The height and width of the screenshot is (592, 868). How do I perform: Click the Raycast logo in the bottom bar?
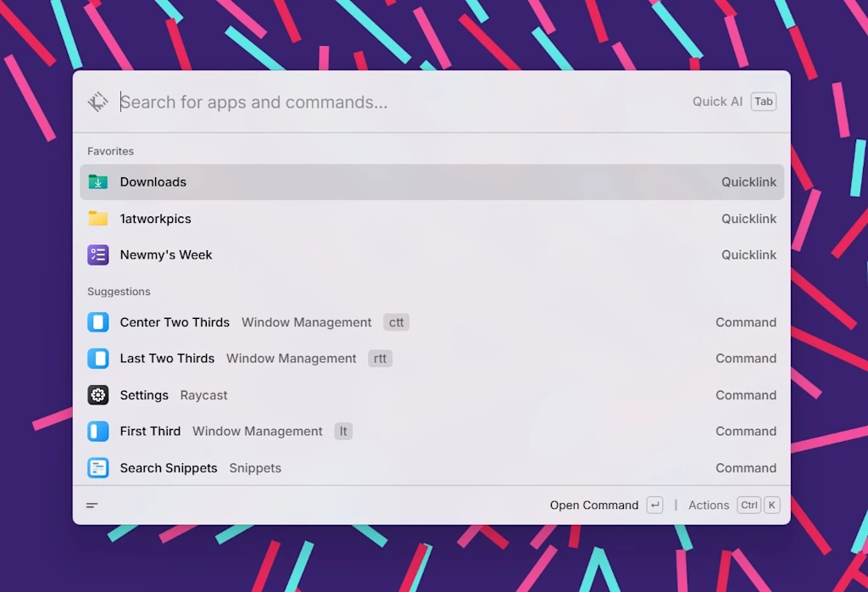click(x=92, y=505)
